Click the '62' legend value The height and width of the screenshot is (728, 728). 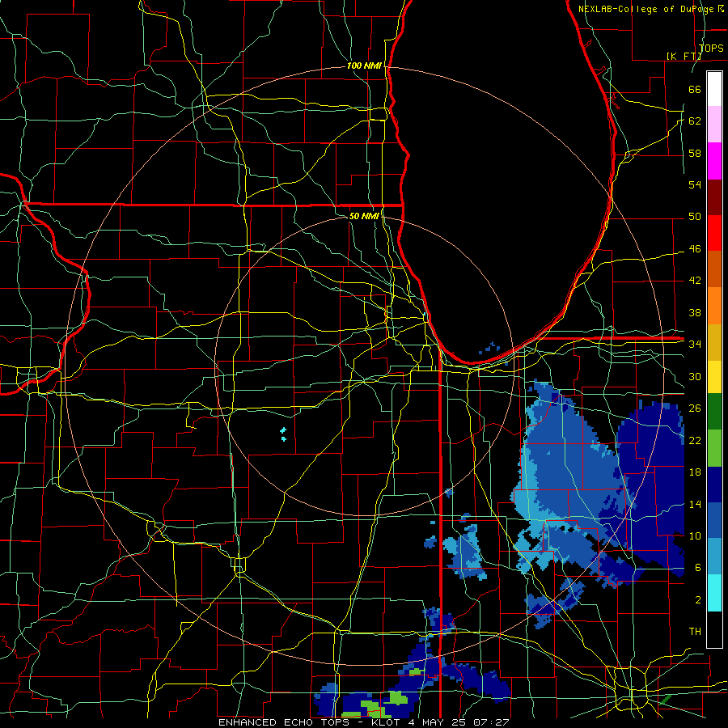[695, 121]
